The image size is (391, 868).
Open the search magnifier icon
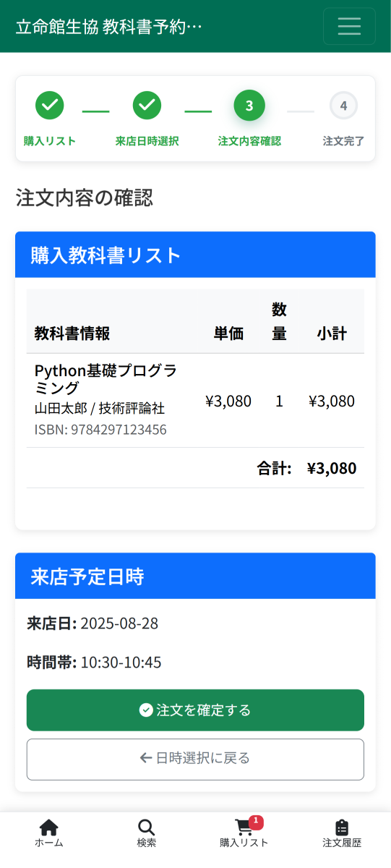[x=146, y=827]
